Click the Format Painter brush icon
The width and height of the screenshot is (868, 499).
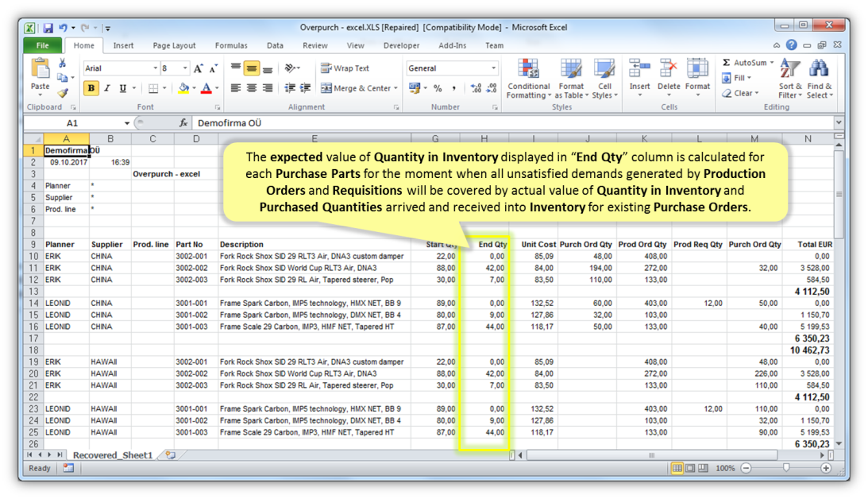[x=62, y=93]
